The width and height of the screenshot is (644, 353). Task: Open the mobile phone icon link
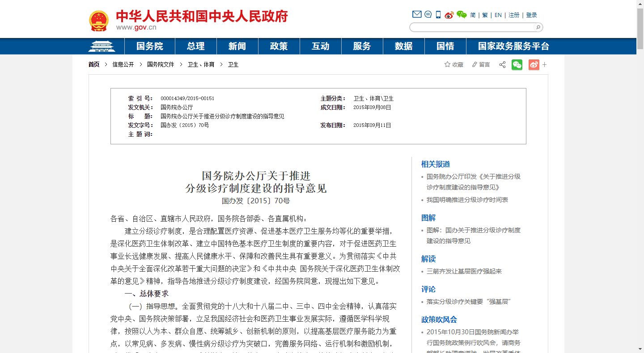point(438,15)
